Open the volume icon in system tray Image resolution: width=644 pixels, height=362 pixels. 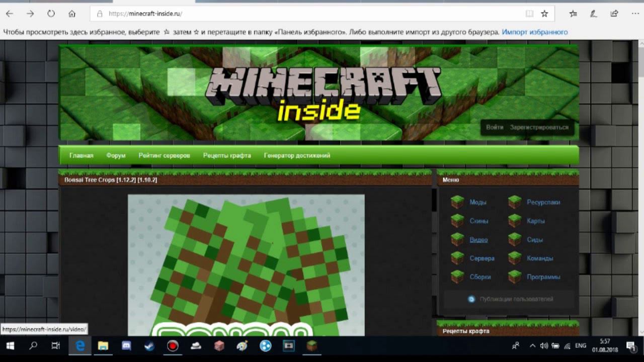(x=544, y=346)
